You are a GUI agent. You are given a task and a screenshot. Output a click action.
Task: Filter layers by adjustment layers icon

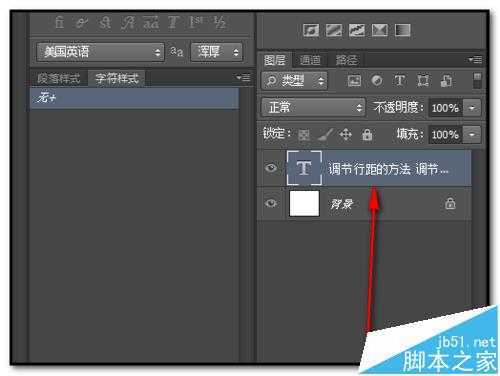coord(377,81)
